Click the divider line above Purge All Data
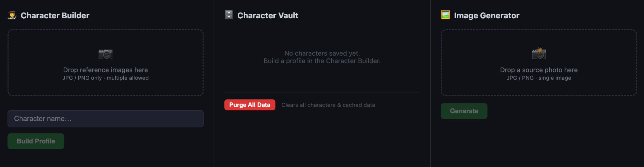Viewport: 644px width, 167px height. 322,93
